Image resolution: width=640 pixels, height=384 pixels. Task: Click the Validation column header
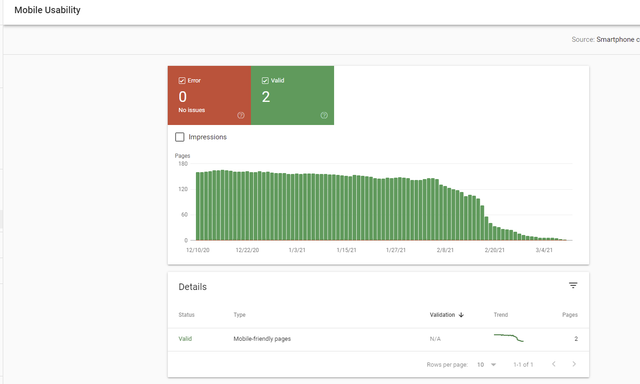click(x=442, y=315)
